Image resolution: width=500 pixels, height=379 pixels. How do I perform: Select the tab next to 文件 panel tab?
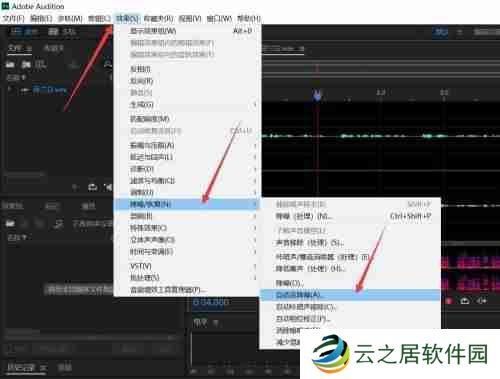[x=54, y=49]
